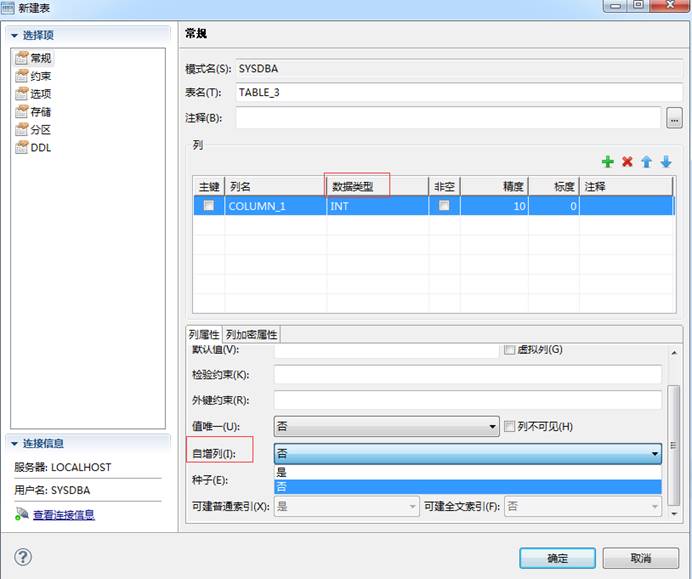The height and width of the screenshot is (579, 692).
Task: Open the 可建全文索引(F) dropdown
Action: [x=583, y=506]
